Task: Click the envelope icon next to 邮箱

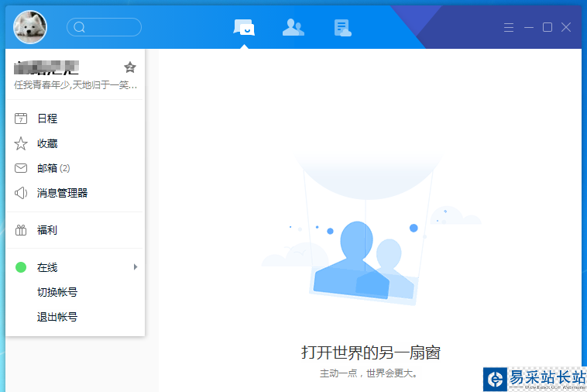Action: point(21,168)
